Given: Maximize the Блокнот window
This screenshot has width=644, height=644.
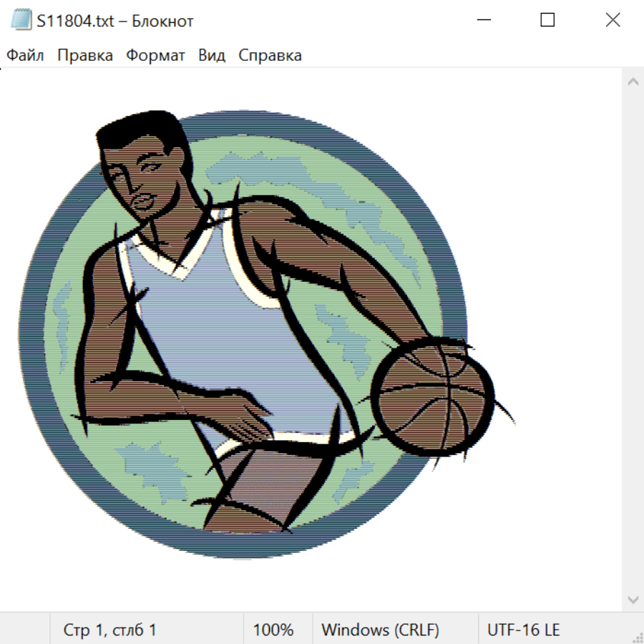Looking at the screenshot, I should (x=547, y=21).
